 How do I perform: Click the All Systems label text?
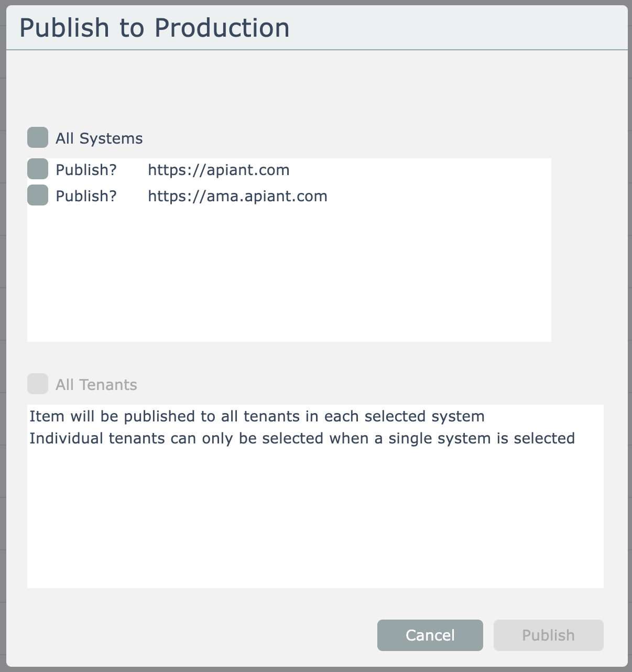coord(99,138)
